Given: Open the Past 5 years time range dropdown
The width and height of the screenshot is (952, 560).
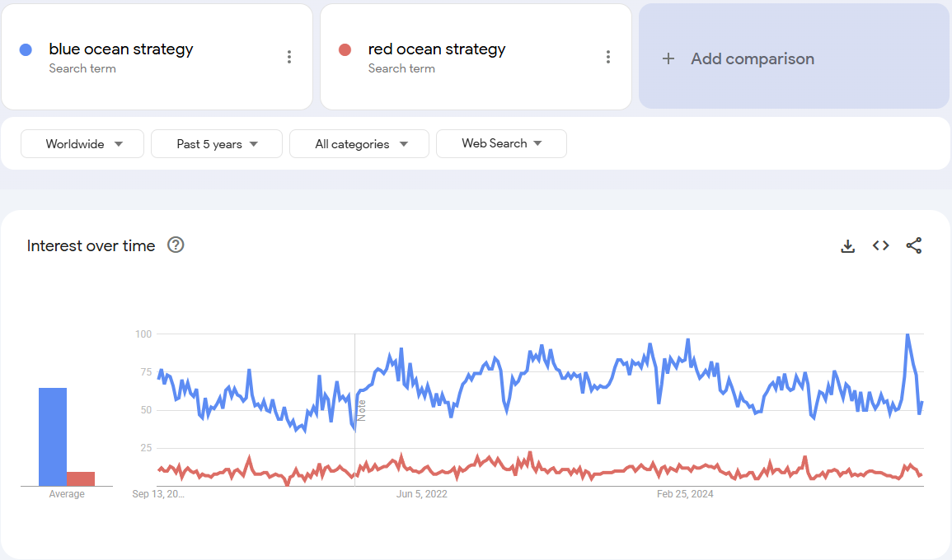Looking at the screenshot, I should (217, 144).
